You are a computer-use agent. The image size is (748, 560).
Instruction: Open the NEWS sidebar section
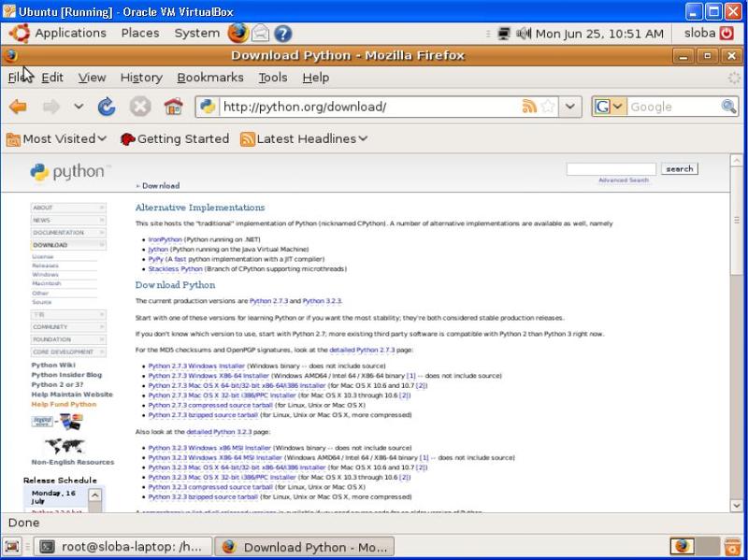(68, 220)
